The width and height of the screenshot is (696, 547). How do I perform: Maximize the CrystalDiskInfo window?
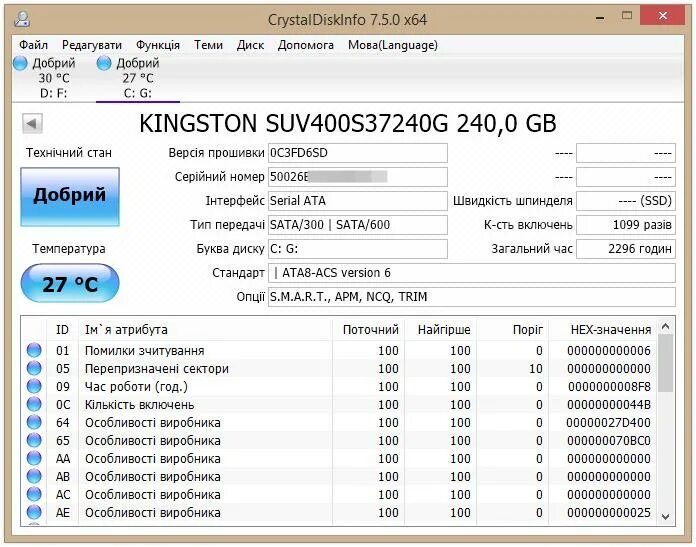click(x=627, y=16)
